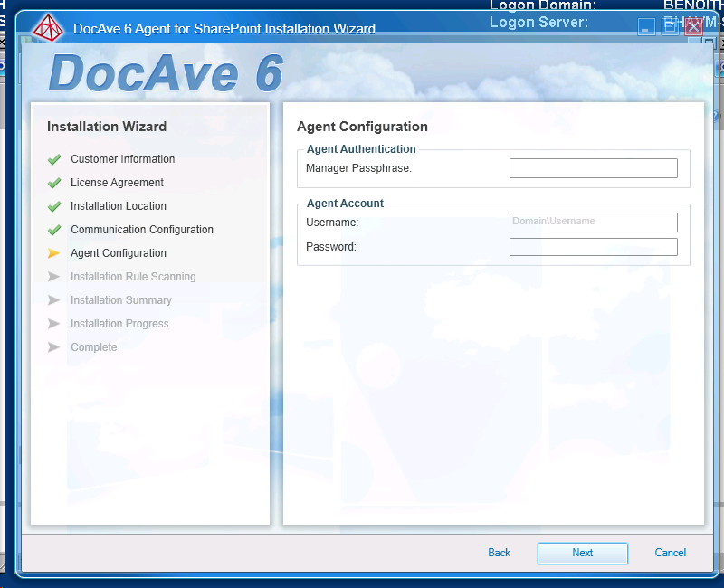Close the DocAve installer window
724x588 pixels.
(x=693, y=27)
